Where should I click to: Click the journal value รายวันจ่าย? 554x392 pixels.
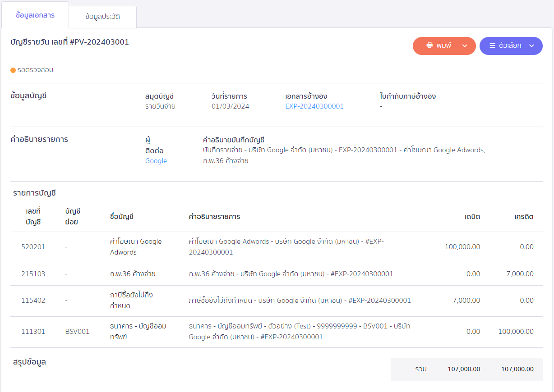coord(160,106)
